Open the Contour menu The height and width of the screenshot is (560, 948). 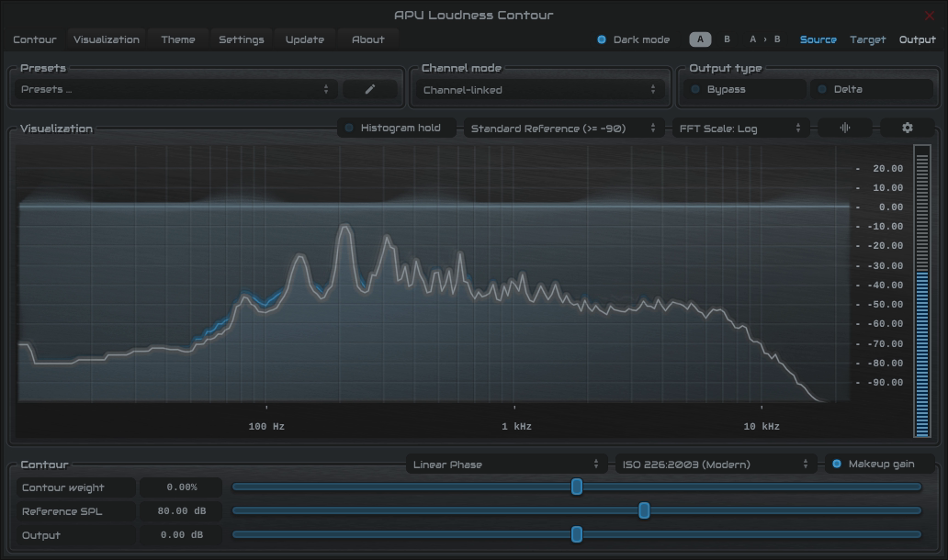35,39
